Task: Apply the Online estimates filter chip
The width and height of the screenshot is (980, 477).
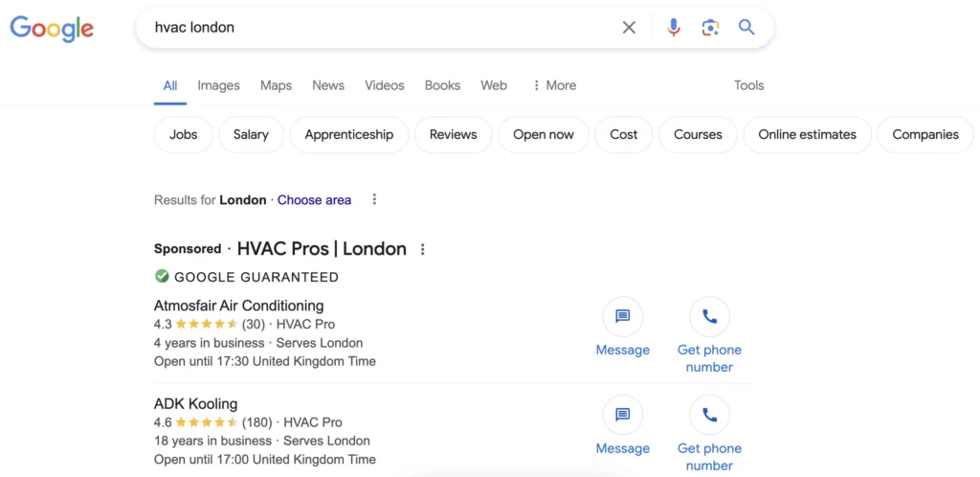Action: pos(807,134)
